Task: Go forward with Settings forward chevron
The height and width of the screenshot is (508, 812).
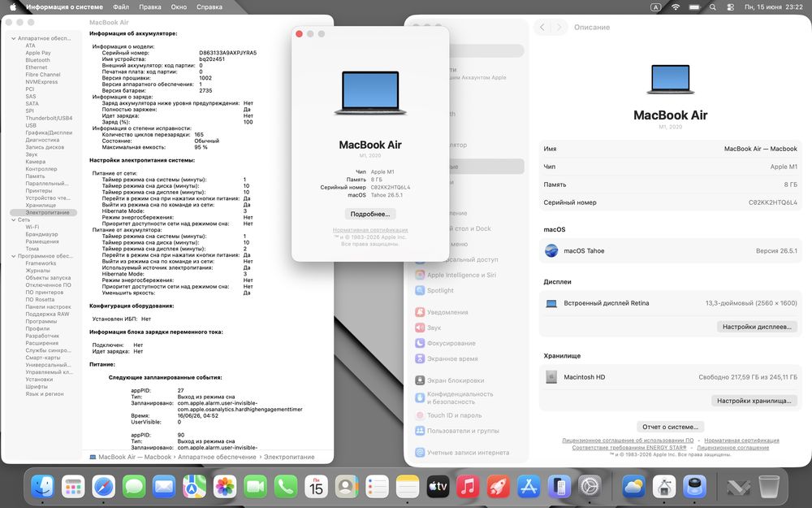Action: (559, 27)
